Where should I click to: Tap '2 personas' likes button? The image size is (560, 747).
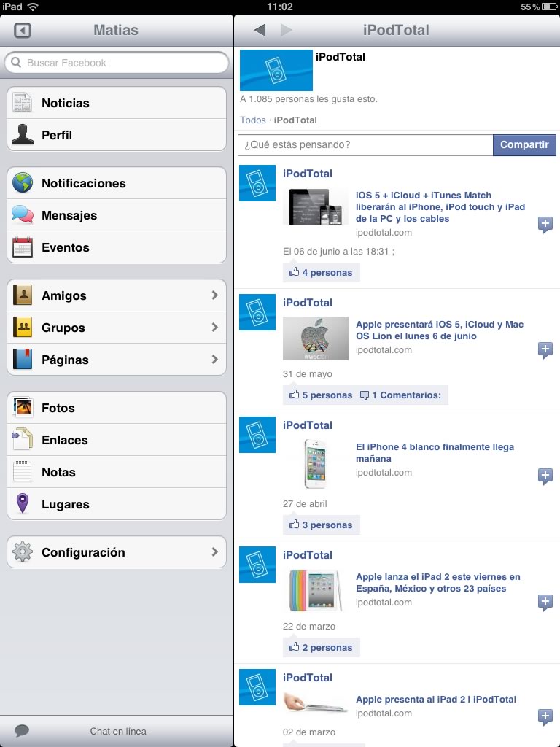pyautogui.click(x=322, y=647)
